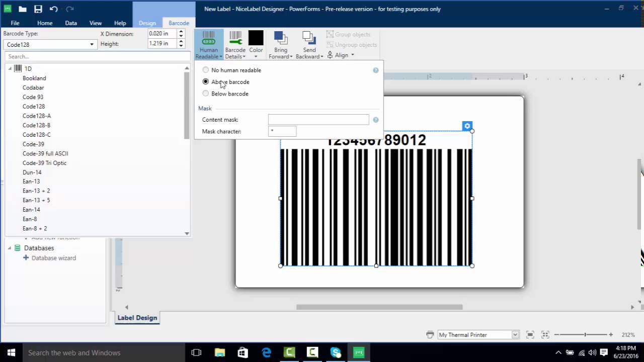The image size is (644, 362).
Task: Select Code128-A barcode type
Action: (x=37, y=116)
